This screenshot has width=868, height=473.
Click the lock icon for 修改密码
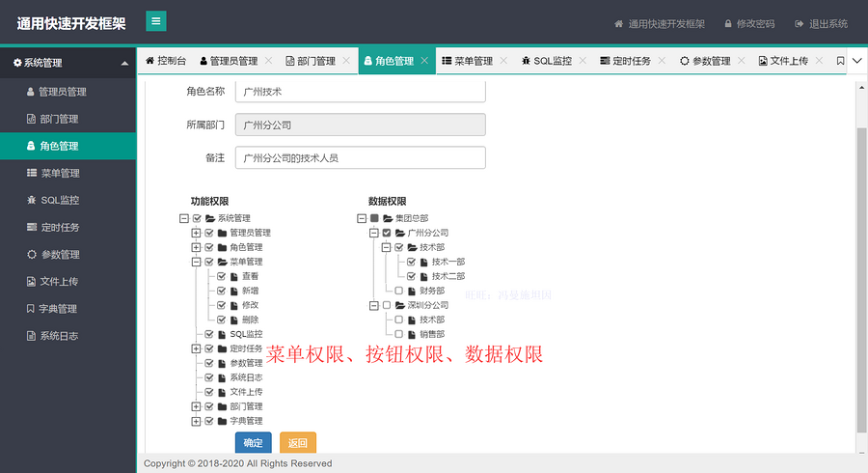coord(728,24)
